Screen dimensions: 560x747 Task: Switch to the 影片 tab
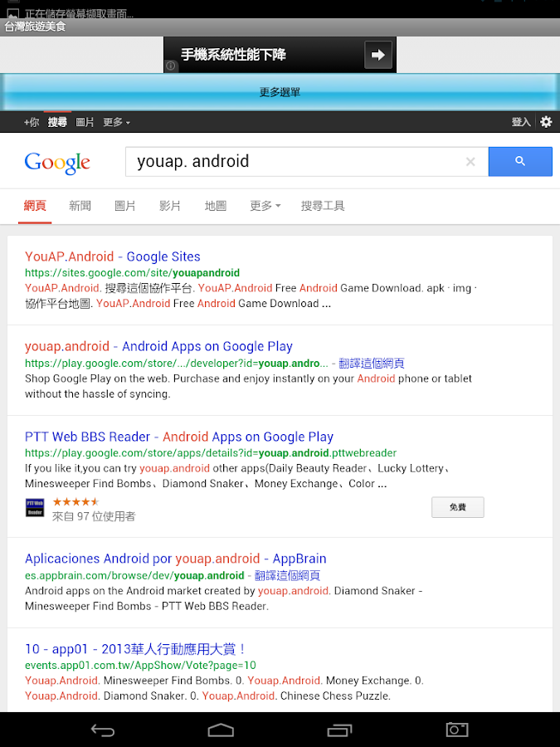[170, 206]
